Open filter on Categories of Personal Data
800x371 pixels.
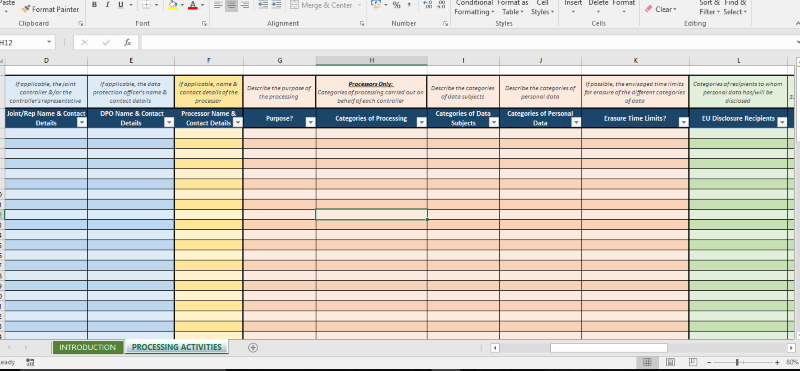(x=576, y=122)
